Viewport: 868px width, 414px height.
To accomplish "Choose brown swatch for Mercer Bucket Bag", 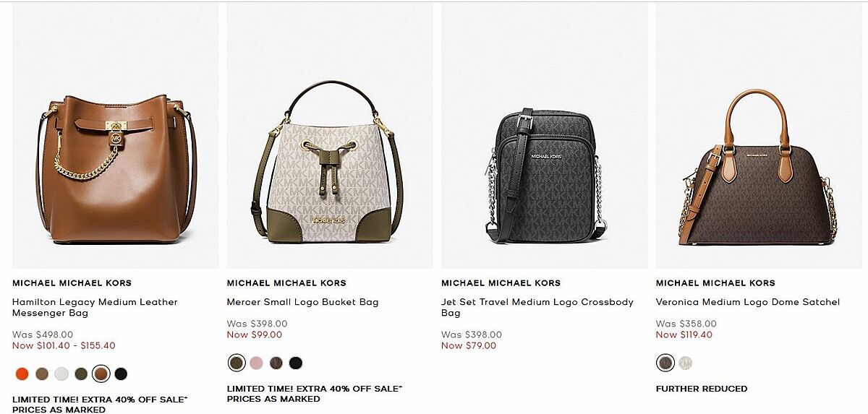I will [x=276, y=363].
